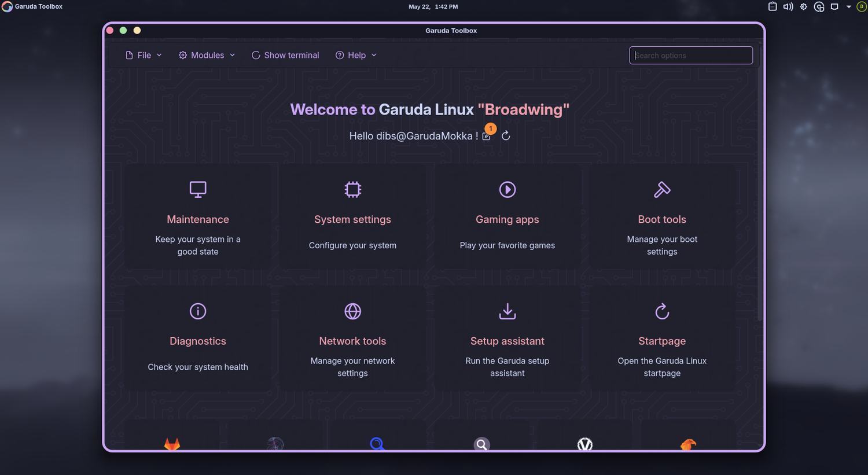Click 'Open the Garuda Linux startpage' text
Viewport: 868px width, 475px height.
point(662,367)
